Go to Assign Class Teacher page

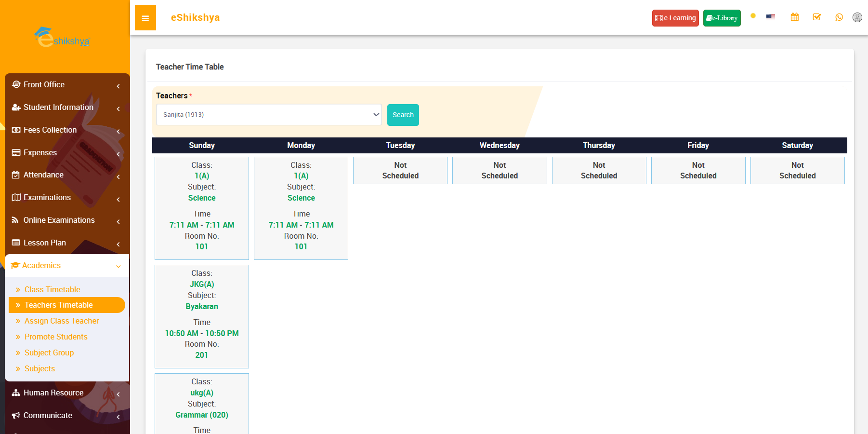(61, 321)
